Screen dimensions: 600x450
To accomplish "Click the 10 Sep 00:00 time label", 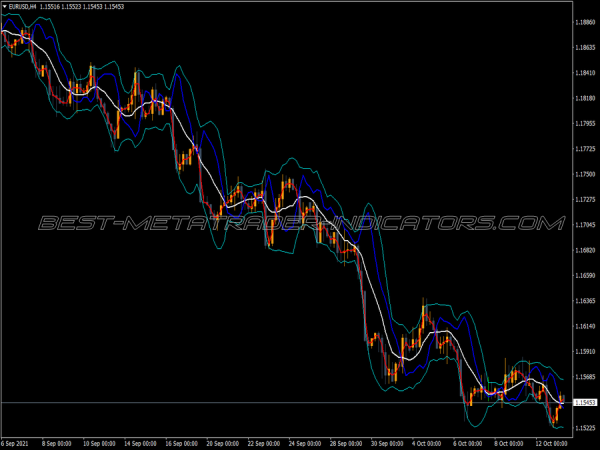I will (x=99, y=443).
